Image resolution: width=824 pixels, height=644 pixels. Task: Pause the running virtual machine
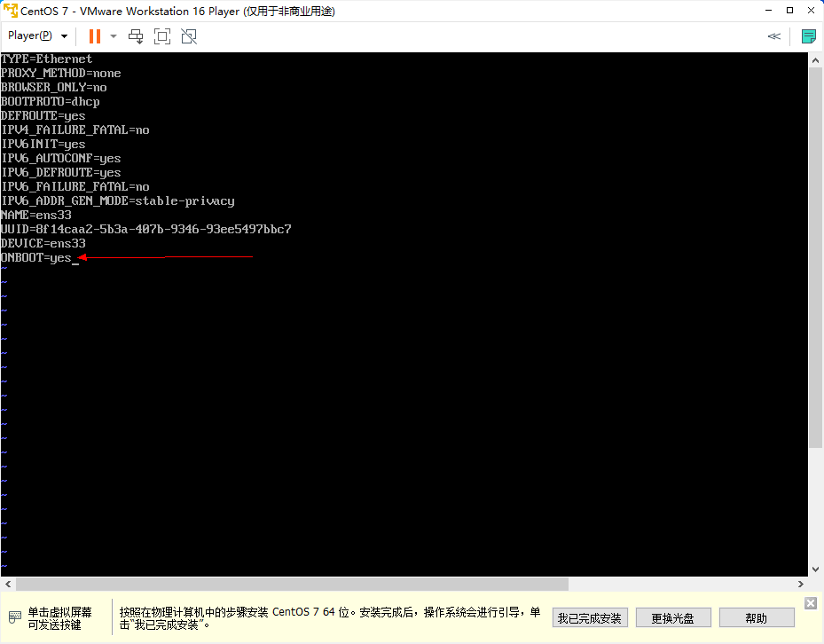[94, 36]
